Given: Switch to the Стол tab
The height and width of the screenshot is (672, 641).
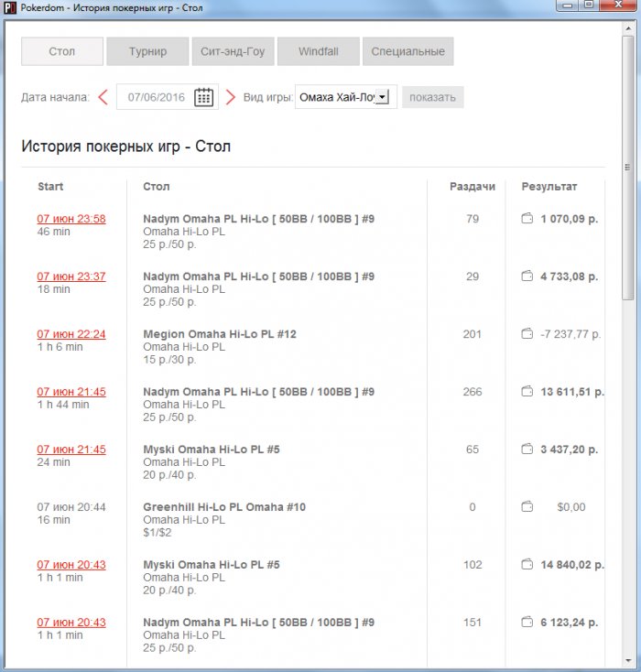Looking at the screenshot, I should [x=62, y=51].
